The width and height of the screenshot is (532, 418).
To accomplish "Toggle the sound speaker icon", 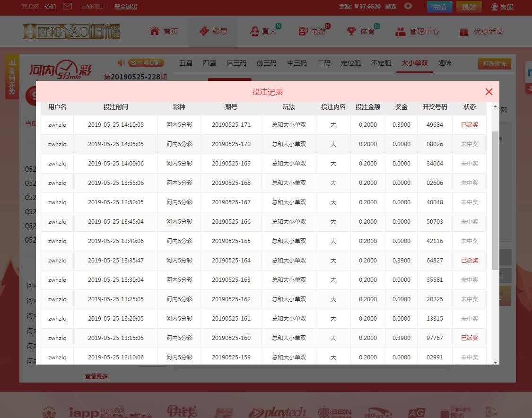I will point(121,63).
